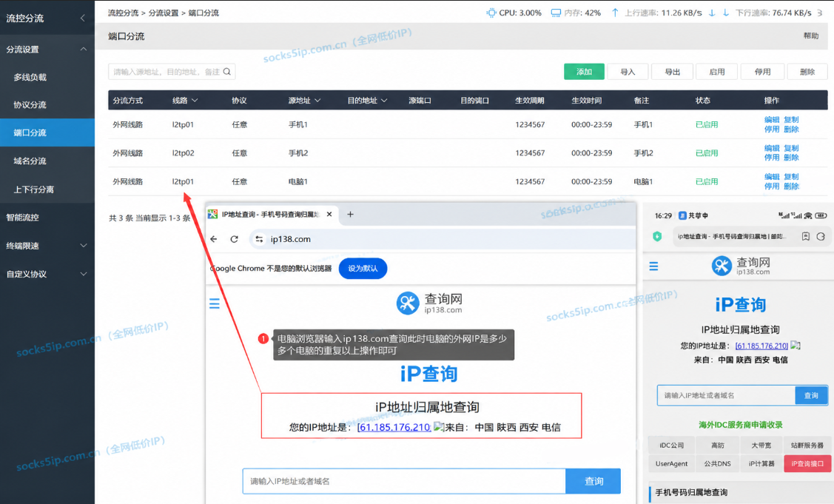
Task: Click the 导出 button
Action: [x=673, y=71]
